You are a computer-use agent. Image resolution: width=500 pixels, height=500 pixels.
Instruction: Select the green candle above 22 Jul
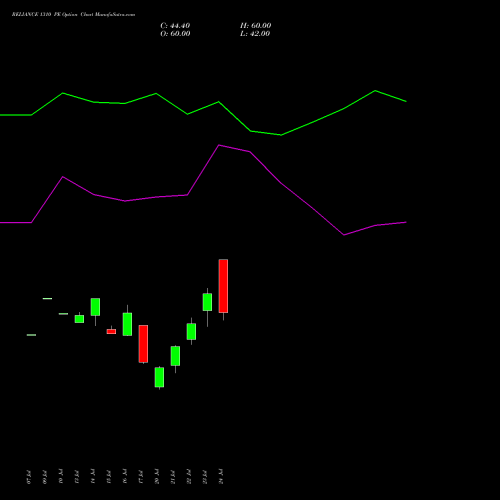(x=191, y=331)
